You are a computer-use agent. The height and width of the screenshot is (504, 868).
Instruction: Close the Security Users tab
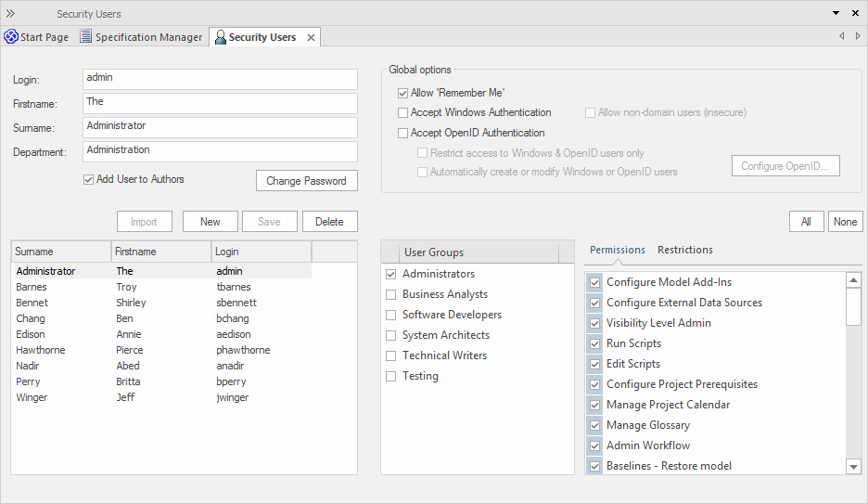pyautogui.click(x=311, y=38)
